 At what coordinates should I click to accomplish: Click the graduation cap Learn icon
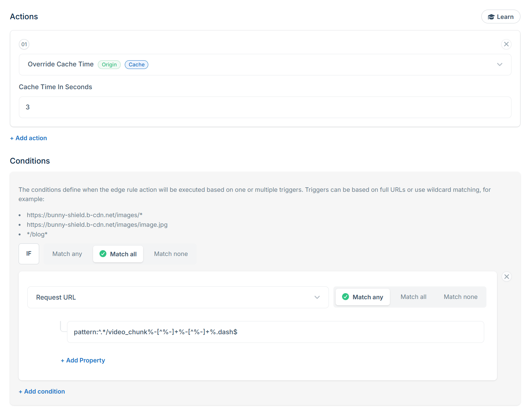[x=491, y=17]
